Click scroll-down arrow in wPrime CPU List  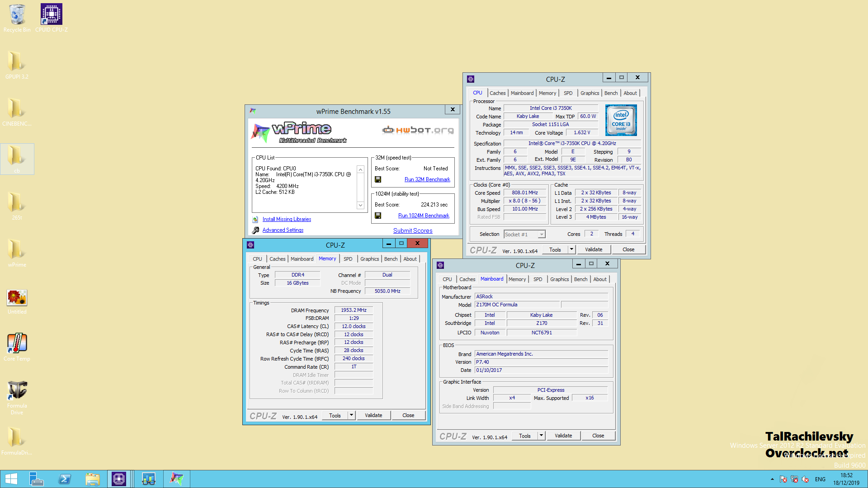[x=360, y=205]
